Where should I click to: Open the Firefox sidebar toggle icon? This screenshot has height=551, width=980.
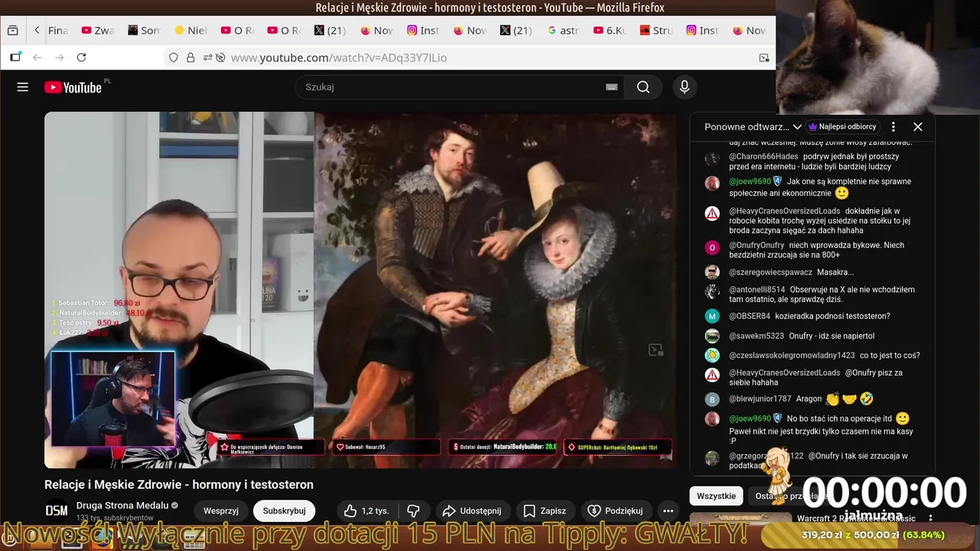(15, 57)
